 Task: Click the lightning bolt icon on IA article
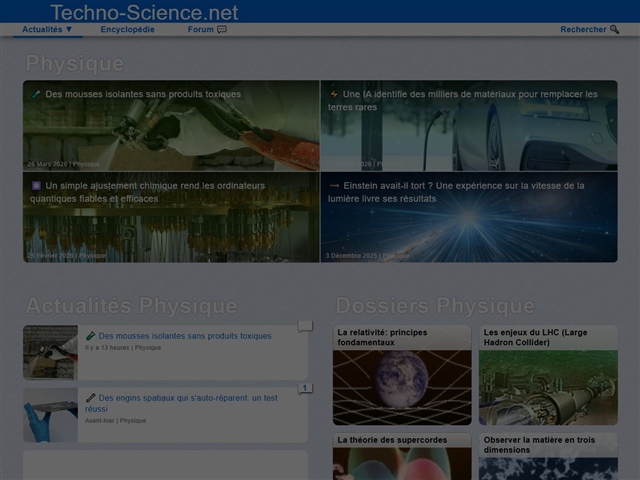click(334, 94)
